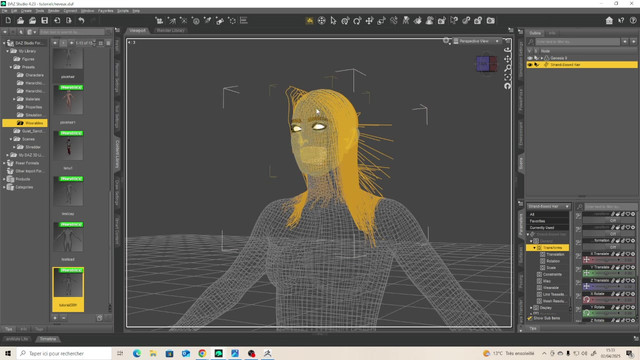
Task: Switch to the Viewport tab
Action: [x=137, y=30]
